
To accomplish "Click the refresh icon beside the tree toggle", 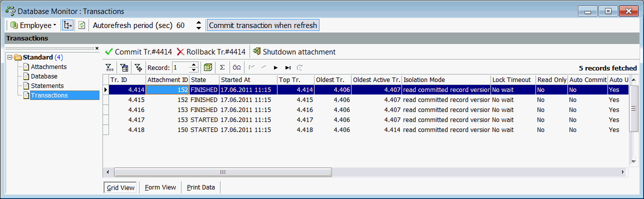I will (x=82, y=25).
